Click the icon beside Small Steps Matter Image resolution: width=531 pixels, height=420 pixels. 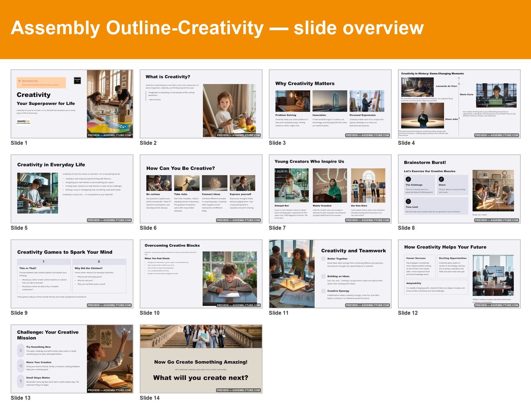(21, 381)
